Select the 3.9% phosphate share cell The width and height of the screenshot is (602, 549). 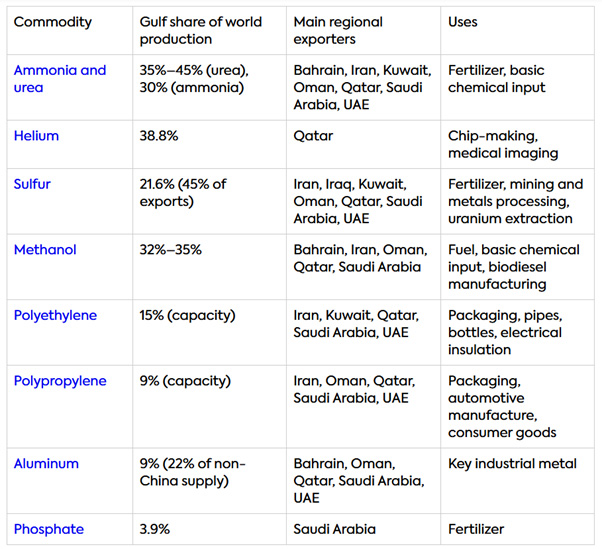[x=157, y=529]
